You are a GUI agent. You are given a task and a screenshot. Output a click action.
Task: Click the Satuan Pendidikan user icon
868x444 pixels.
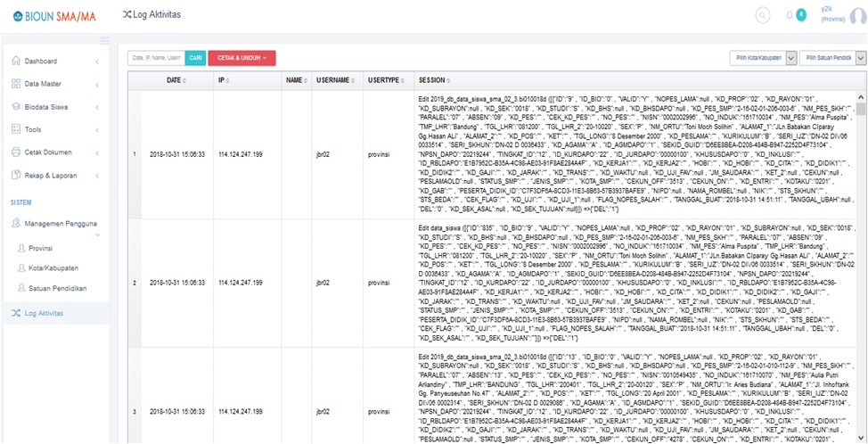click(x=21, y=288)
